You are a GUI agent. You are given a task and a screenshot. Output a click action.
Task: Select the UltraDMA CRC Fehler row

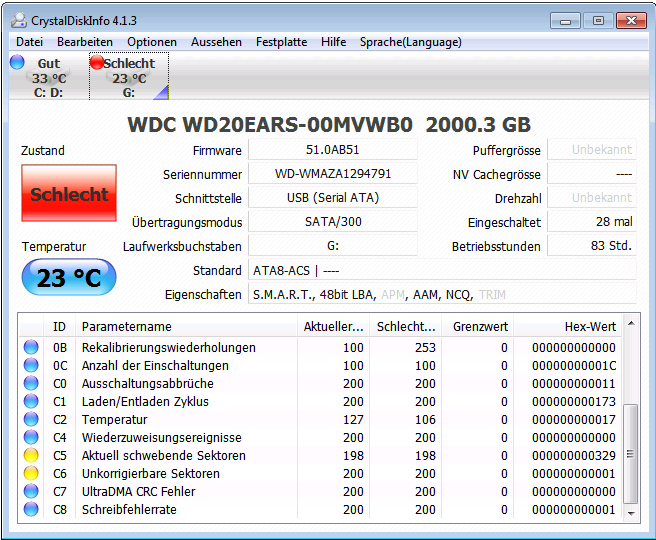pyautogui.click(x=320, y=491)
